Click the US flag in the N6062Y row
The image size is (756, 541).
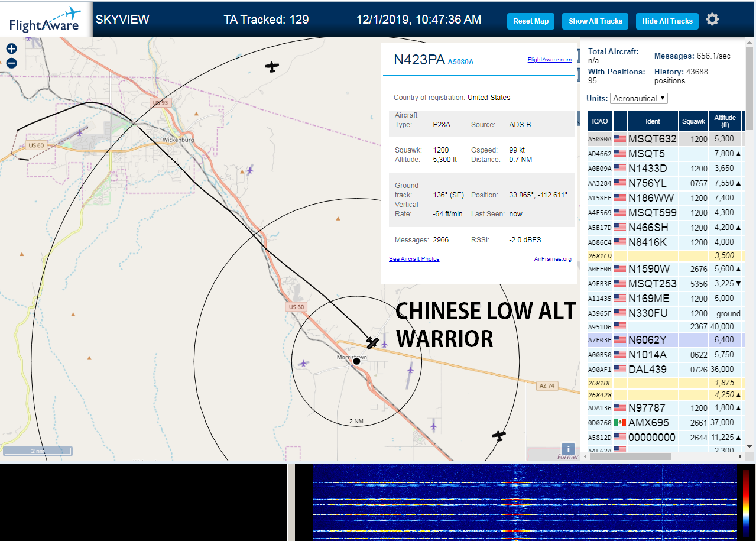point(620,339)
